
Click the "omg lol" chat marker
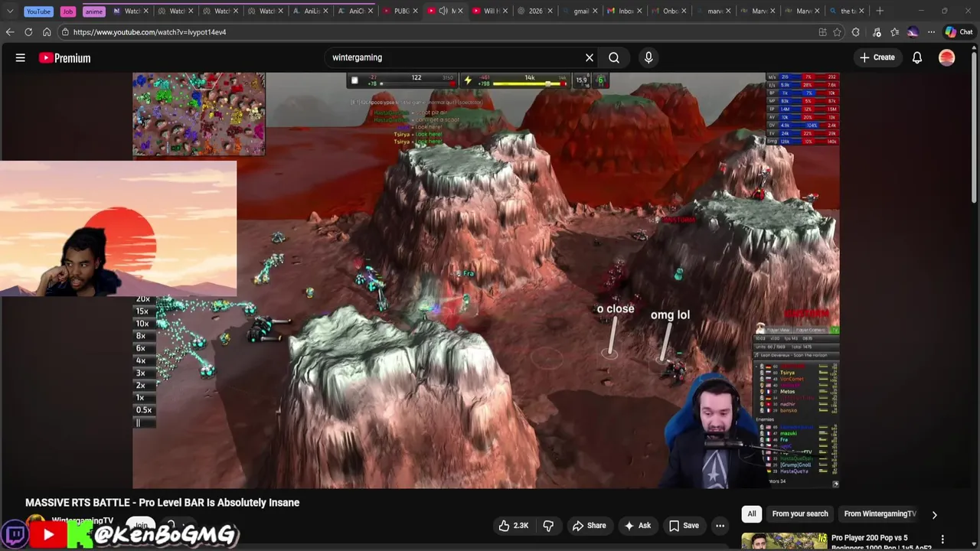point(670,315)
